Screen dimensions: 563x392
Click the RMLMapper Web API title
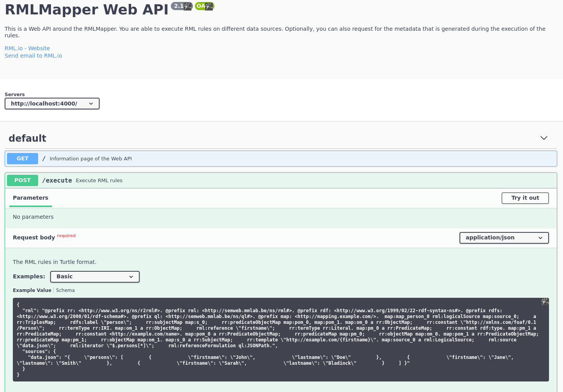(x=86, y=10)
